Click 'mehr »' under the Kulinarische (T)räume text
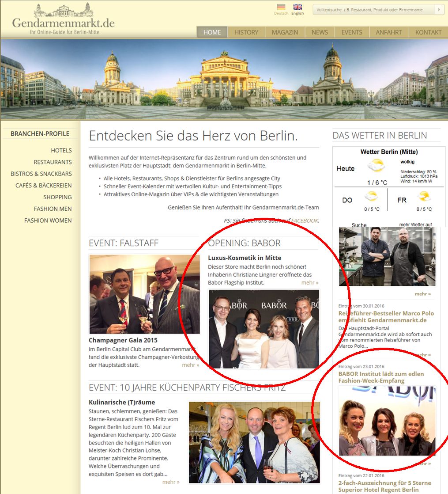 (x=171, y=482)
